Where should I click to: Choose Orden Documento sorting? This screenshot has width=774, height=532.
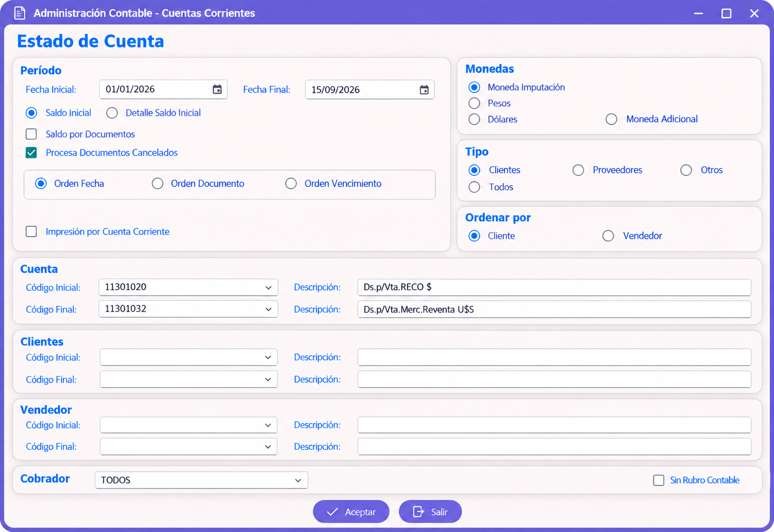(158, 183)
